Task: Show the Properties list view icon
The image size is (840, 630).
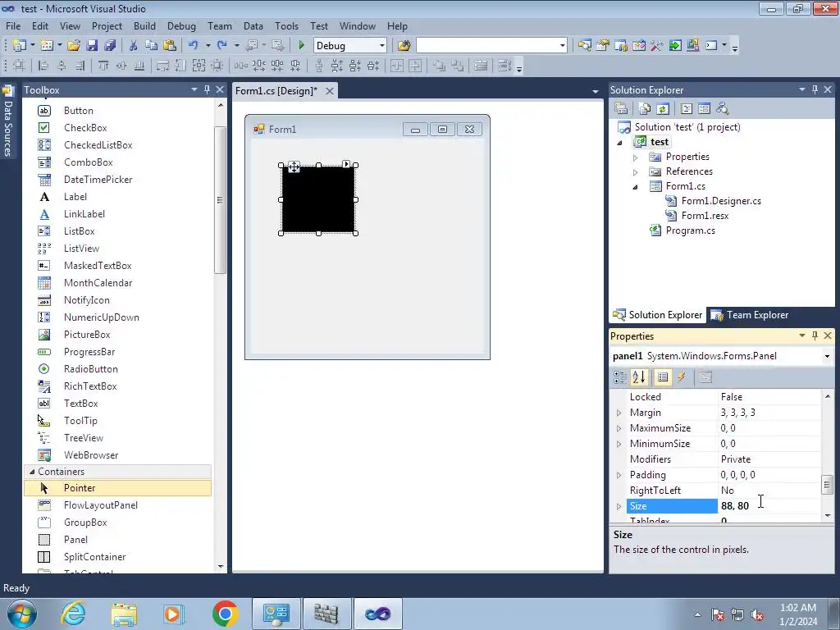Action: 663,377
